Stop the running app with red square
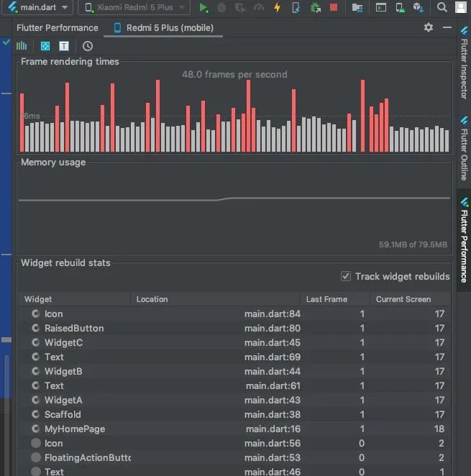The image size is (471, 476). click(x=334, y=8)
